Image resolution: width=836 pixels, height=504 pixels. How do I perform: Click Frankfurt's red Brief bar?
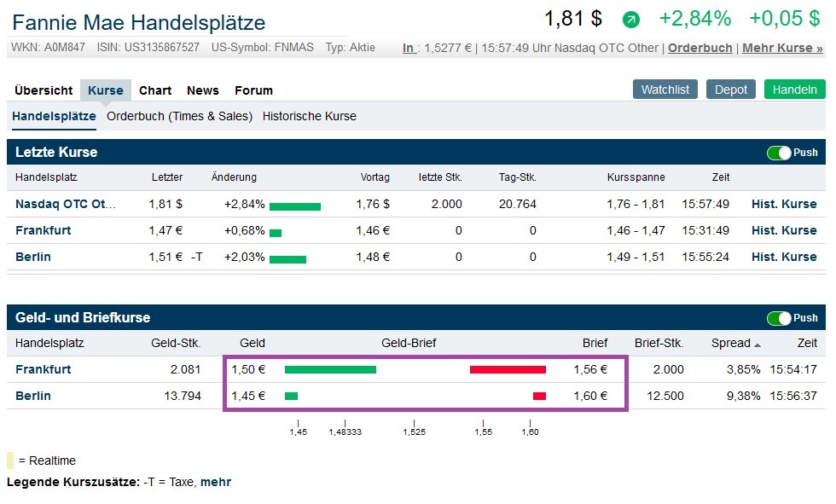pos(508,369)
